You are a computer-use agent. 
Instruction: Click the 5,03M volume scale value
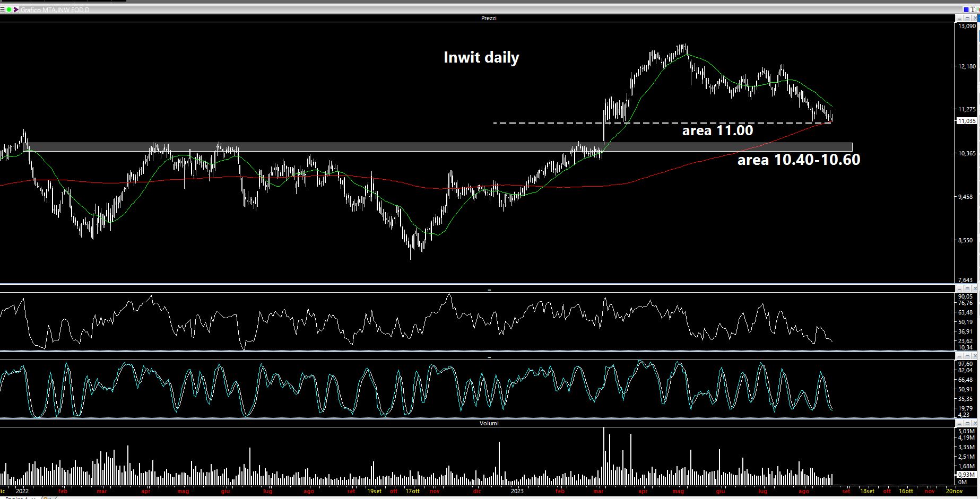967,431
